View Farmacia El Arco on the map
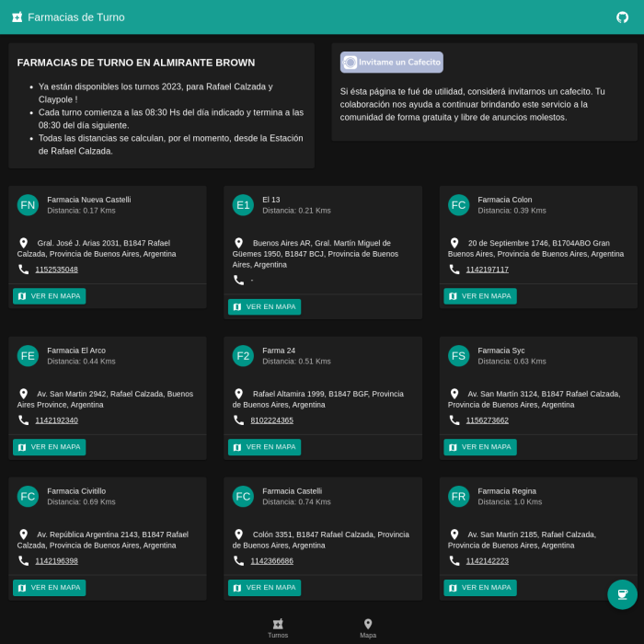The width and height of the screenshot is (644, 644). tap(50, 447)
